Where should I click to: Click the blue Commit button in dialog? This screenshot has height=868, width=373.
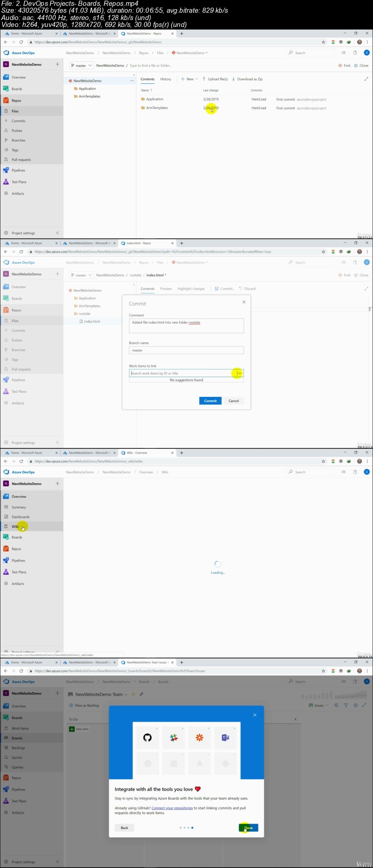pos(210,401)
